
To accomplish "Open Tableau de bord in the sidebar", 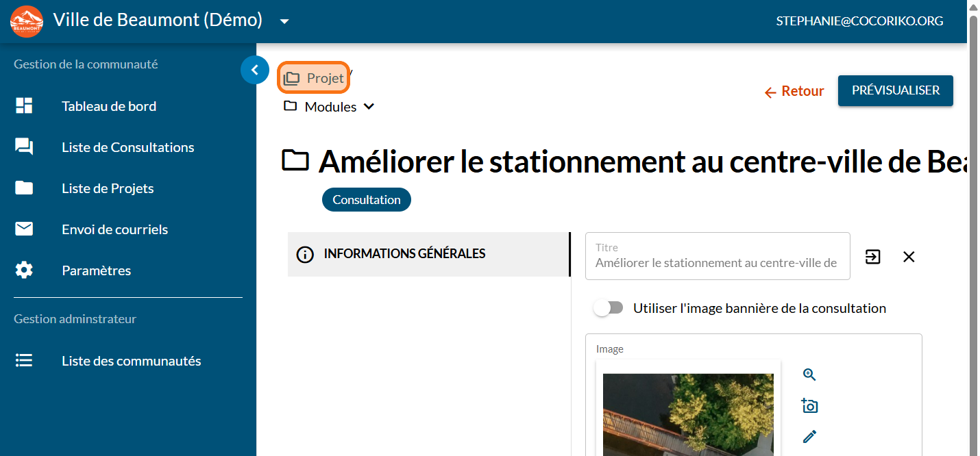I will point(109,106).
